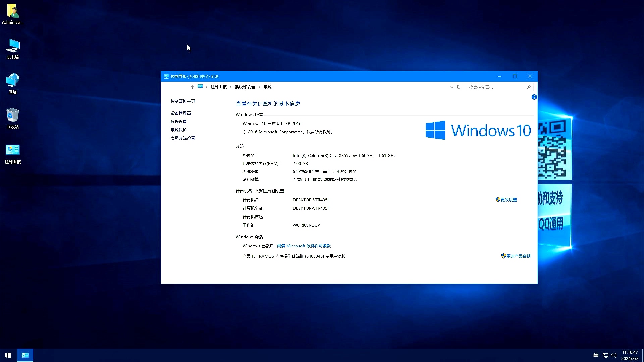644x362 pixels.
Task: Open the network tray icon
Action: click(x=605, y=355)
